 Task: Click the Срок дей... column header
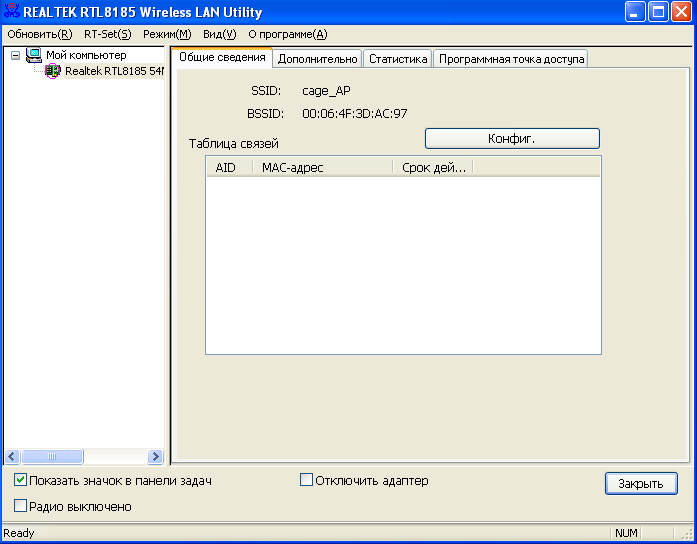[x=433, y=168]
